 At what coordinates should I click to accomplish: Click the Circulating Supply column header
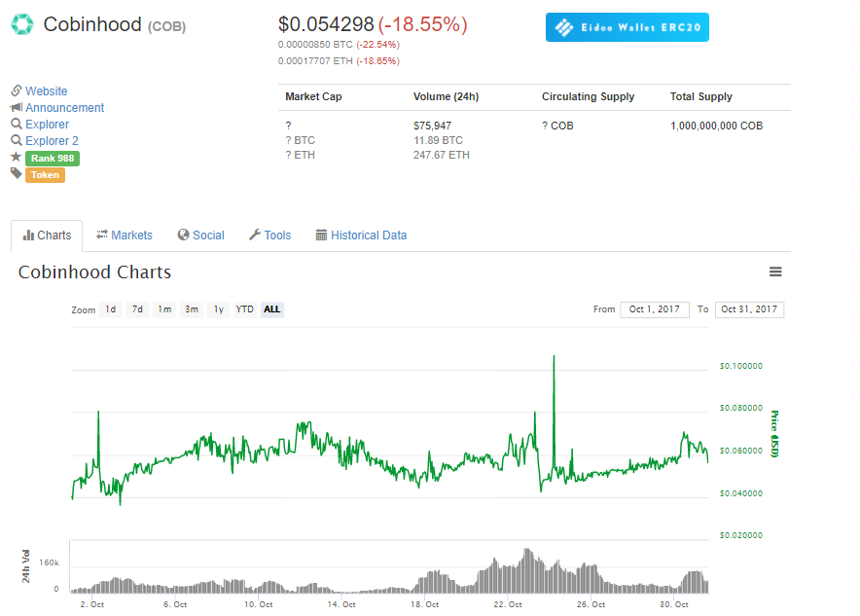[588, 96]
